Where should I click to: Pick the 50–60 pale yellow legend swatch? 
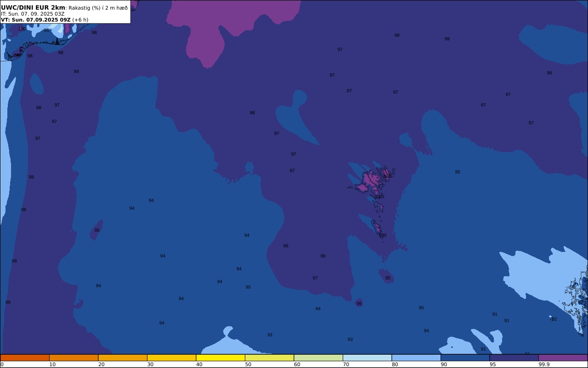(x=269, y=357)
